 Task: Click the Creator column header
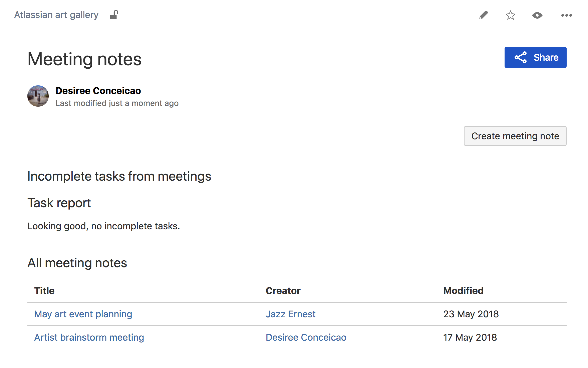coord(283,290)
